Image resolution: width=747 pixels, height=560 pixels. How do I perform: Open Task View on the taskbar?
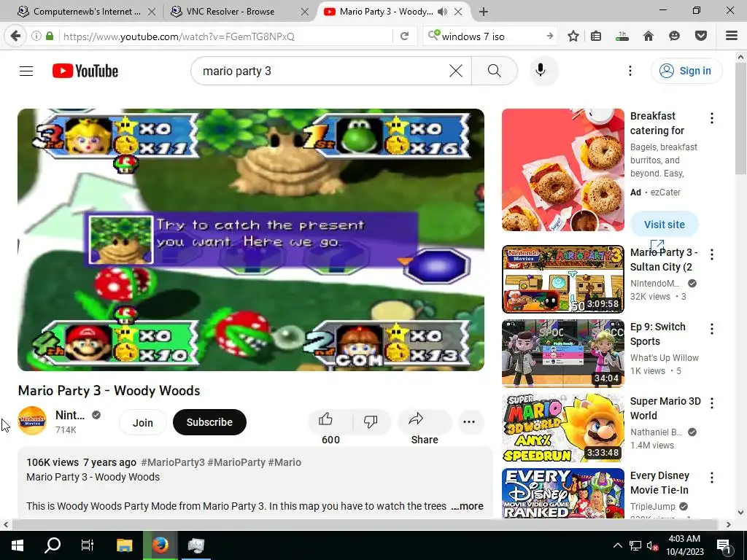pos(88,545)
